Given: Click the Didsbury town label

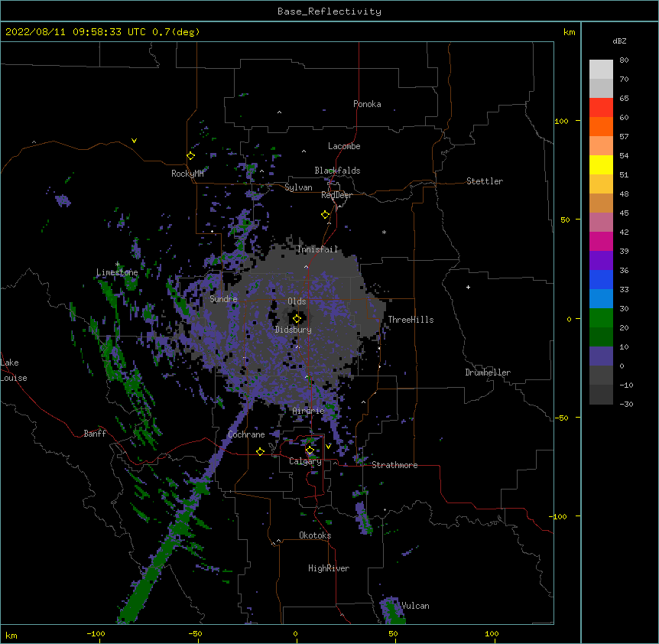Looking at the screenshot, I should (x=294, y=330).
